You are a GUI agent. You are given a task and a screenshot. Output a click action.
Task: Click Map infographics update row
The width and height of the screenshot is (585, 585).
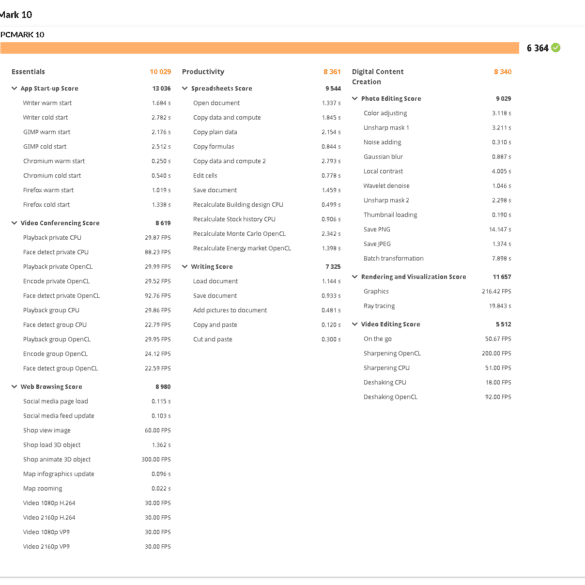(97, 474)
